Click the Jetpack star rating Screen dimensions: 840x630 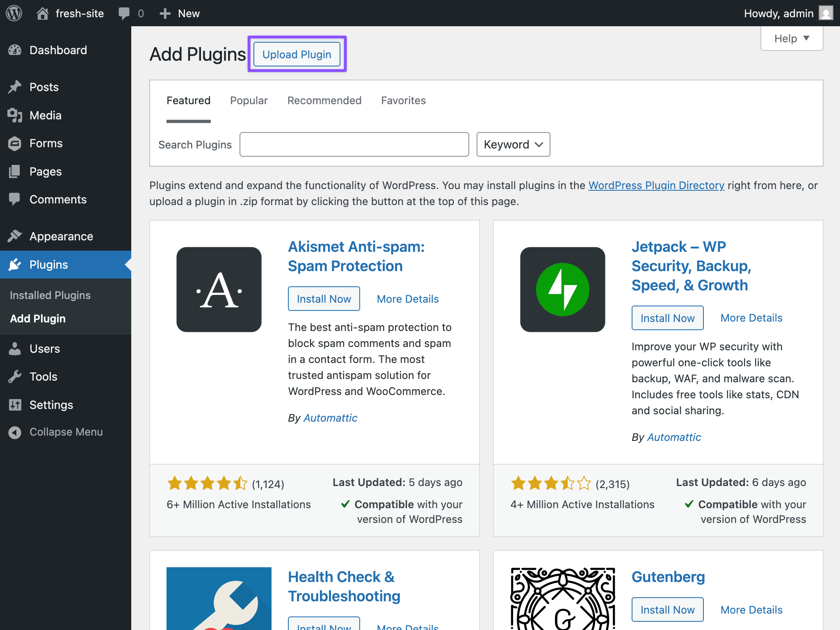coord(551,484)
